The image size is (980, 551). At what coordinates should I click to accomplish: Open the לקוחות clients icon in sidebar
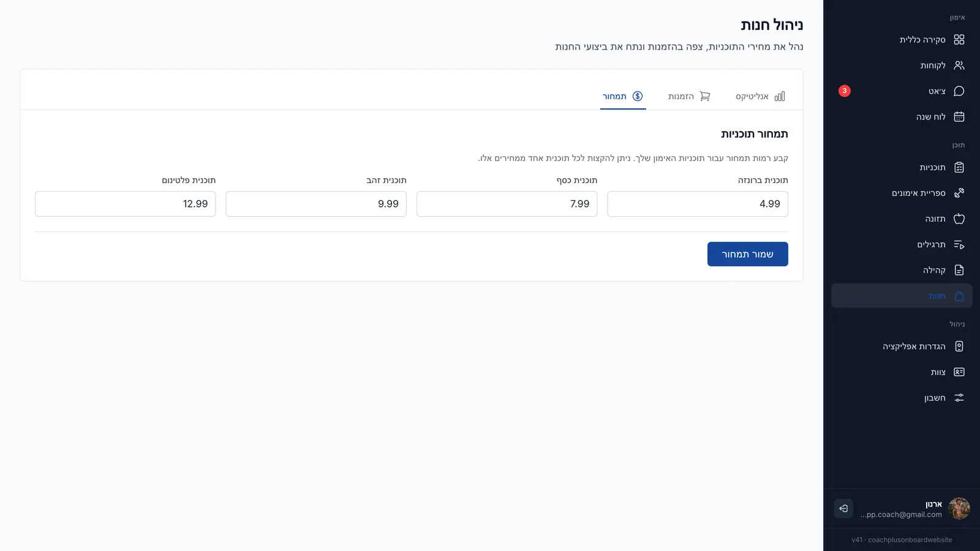959,66
